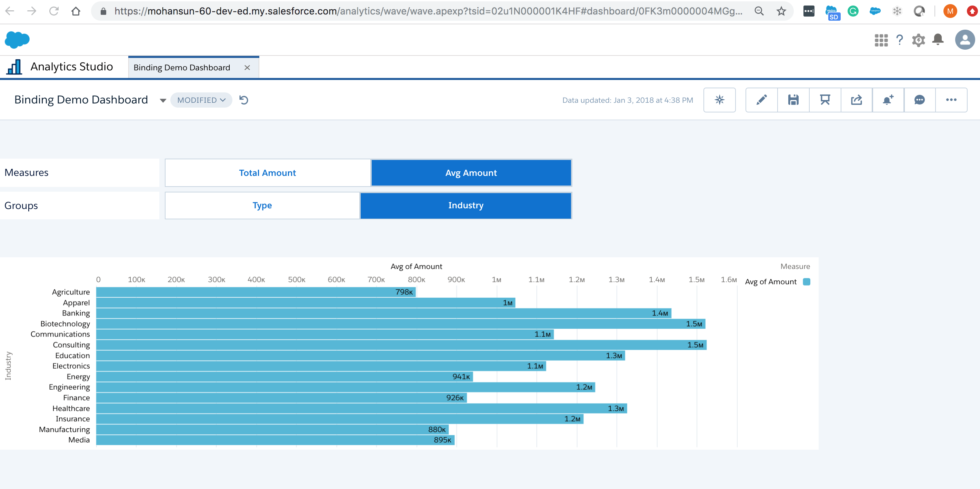Viewport: 980px width, 489px height.
Task: Click the Measures label
Action: [27, 173]
